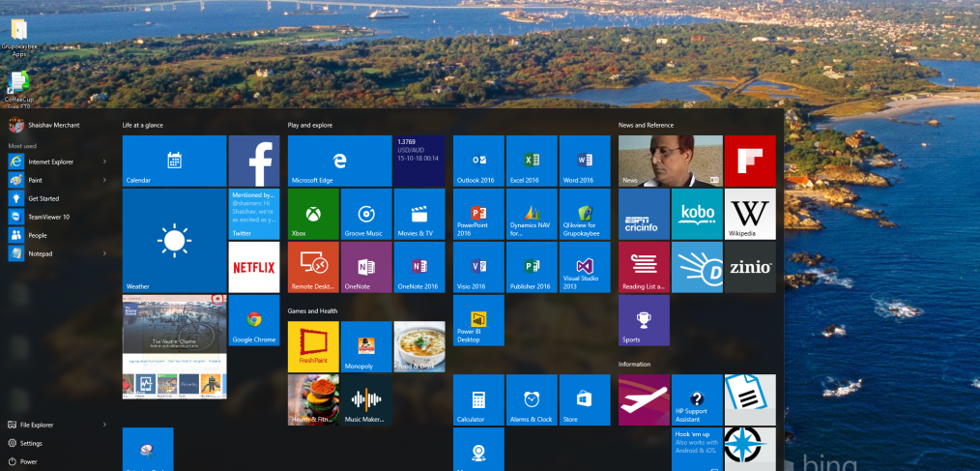This screenshot has height=471, width=980.
Task: Launch the Xbox tile
Action: [313, 214]
